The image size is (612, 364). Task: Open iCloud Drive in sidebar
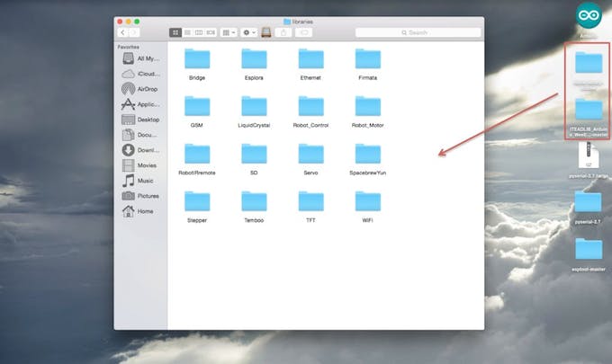(x=140, y=74)
